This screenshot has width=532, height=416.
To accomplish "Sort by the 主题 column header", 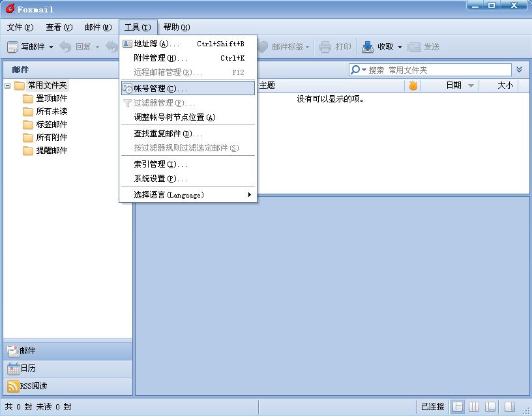I will 267,85.
